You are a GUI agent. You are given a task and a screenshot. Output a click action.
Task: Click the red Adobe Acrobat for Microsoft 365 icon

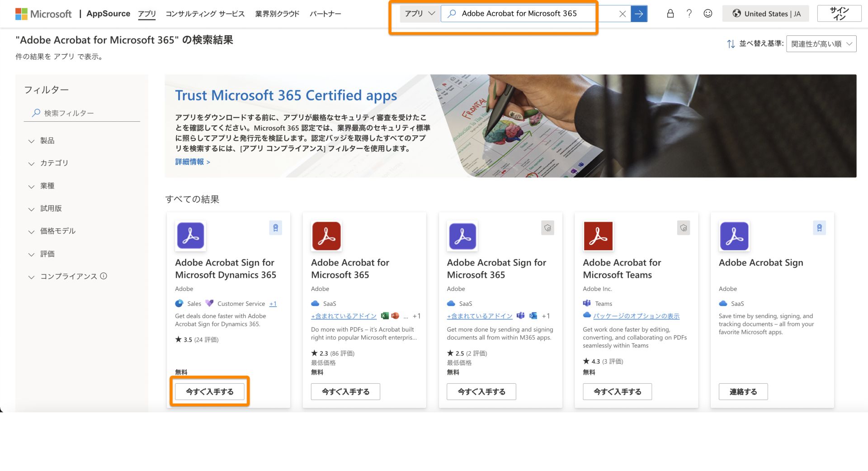click(326, 236)
